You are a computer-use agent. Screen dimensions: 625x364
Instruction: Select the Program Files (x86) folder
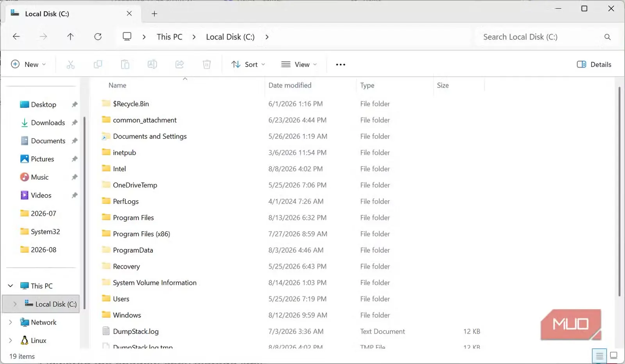click(x=141, y=234)
